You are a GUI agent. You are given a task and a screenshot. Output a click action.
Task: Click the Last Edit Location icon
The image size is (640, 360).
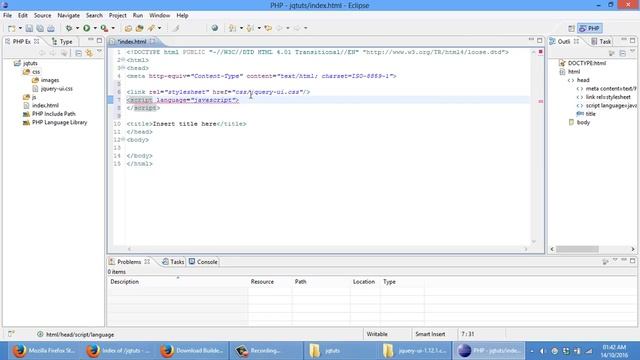[268, 28]
